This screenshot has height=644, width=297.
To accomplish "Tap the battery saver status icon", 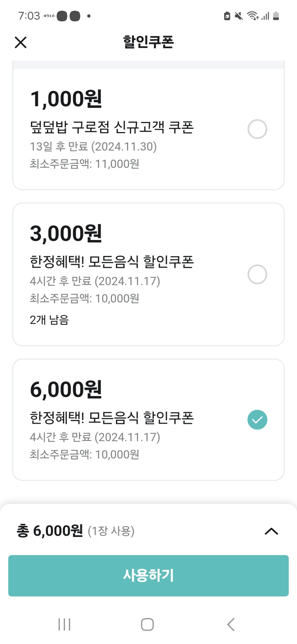I will point(227,16).
